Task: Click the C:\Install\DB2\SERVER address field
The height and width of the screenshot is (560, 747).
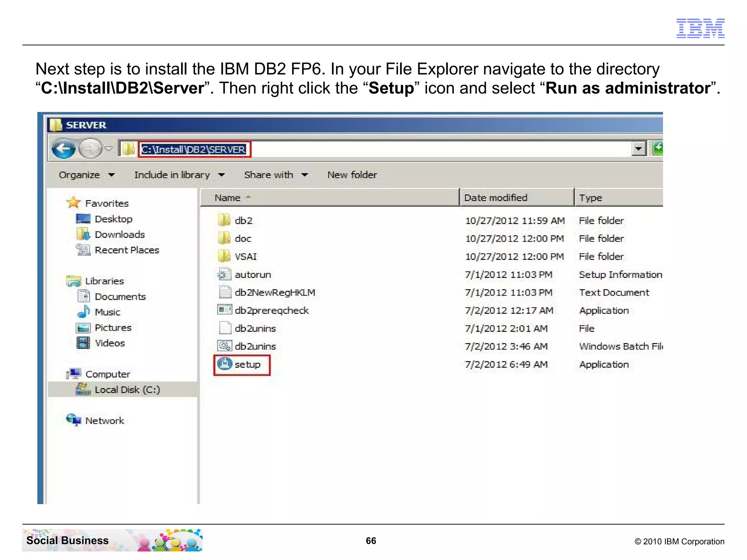Action: point(194,149)
